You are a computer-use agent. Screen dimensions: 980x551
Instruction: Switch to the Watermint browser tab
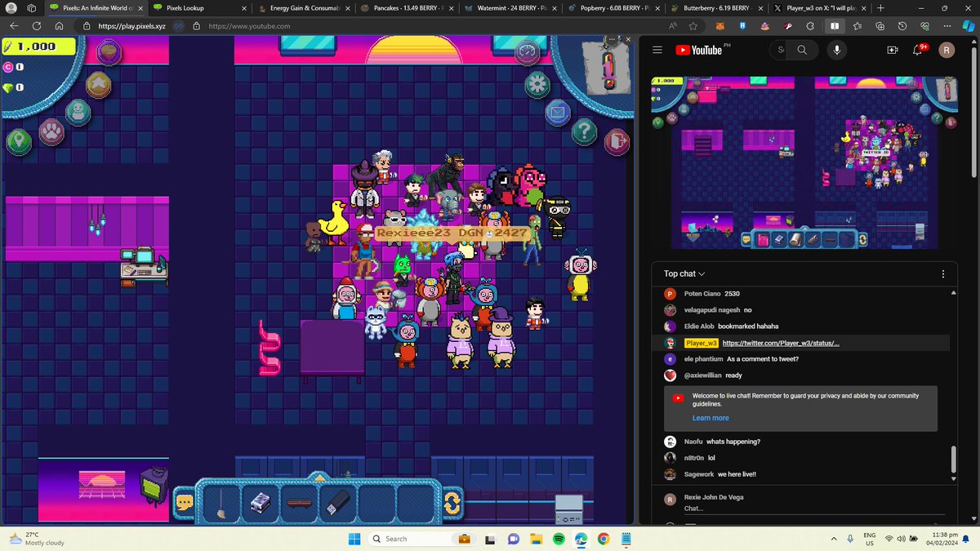(509, 7)
